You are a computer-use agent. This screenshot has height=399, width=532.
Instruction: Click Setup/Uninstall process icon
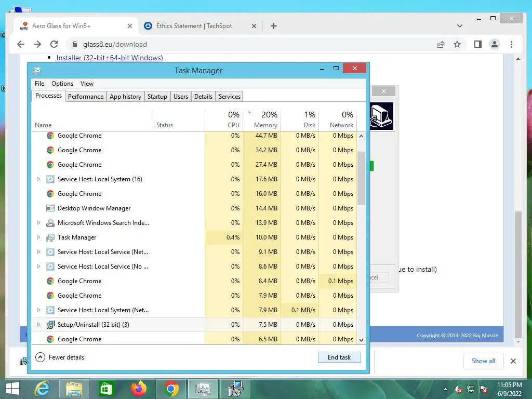pyautogui.click(x=50, y=325)
